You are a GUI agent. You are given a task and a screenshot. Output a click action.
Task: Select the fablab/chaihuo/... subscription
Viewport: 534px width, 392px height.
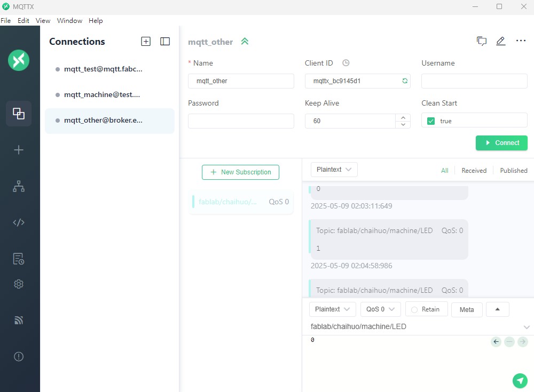coord(241,202)
